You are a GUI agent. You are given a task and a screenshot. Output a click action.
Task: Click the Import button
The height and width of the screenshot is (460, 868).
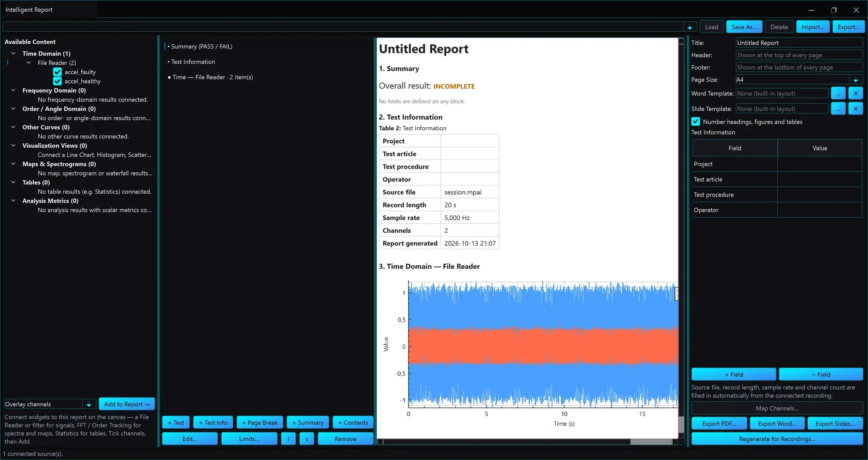812,27
